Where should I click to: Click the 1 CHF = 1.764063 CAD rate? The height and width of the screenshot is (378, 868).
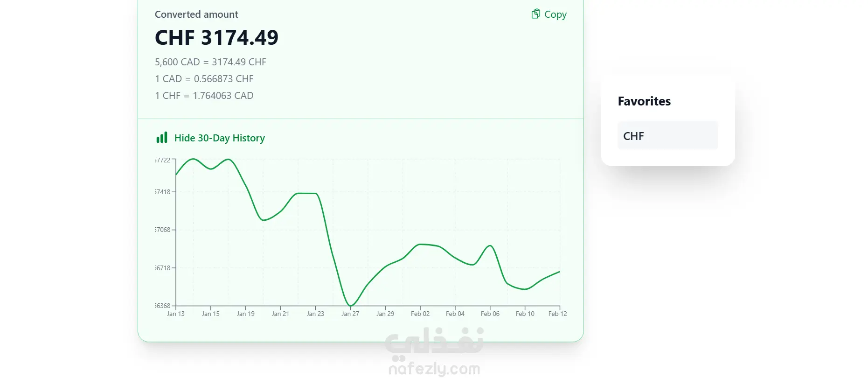tap(204, 96)
